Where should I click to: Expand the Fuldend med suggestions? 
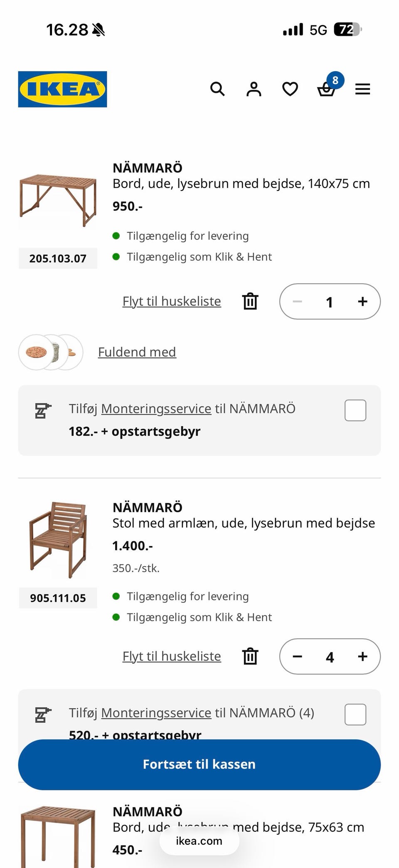click(137, 352)
